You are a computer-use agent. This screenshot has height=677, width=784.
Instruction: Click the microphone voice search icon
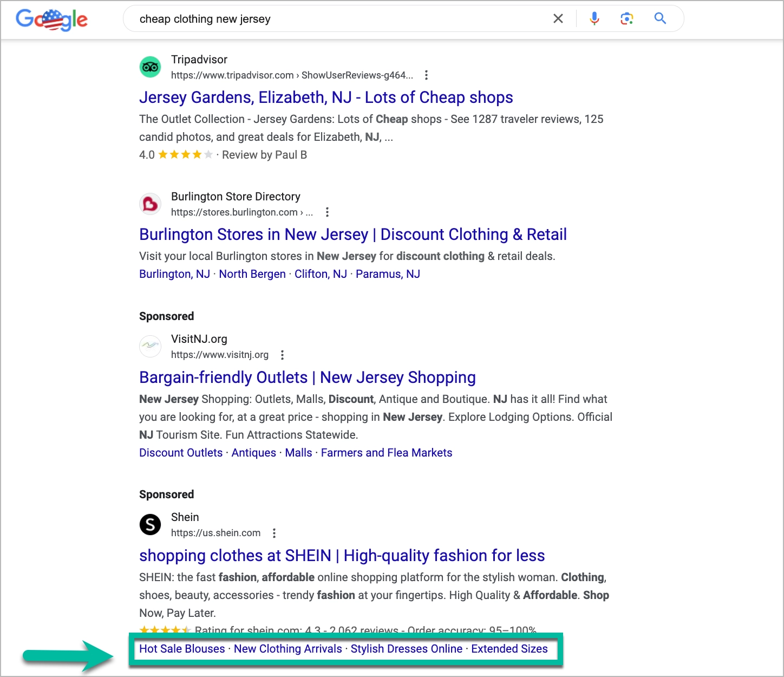point(594,18)
